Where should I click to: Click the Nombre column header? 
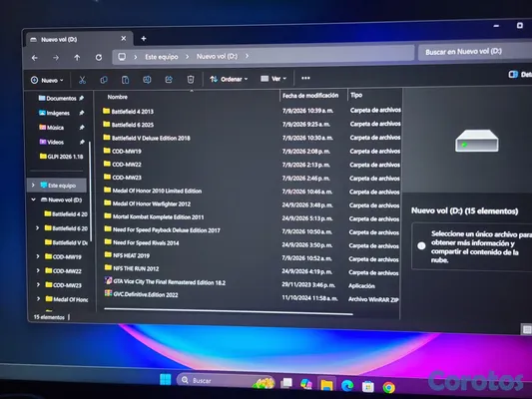click(x=118, y=97)
